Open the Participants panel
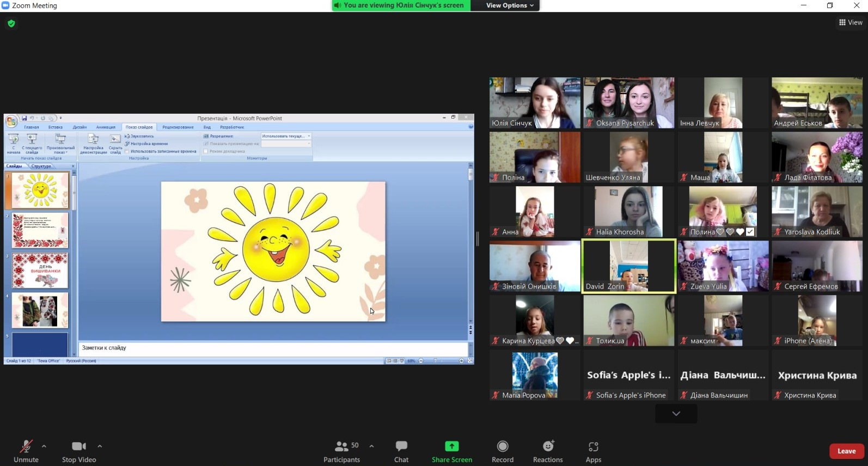Image resolution: width=868 pixels, height=466 pixels. 341,451
